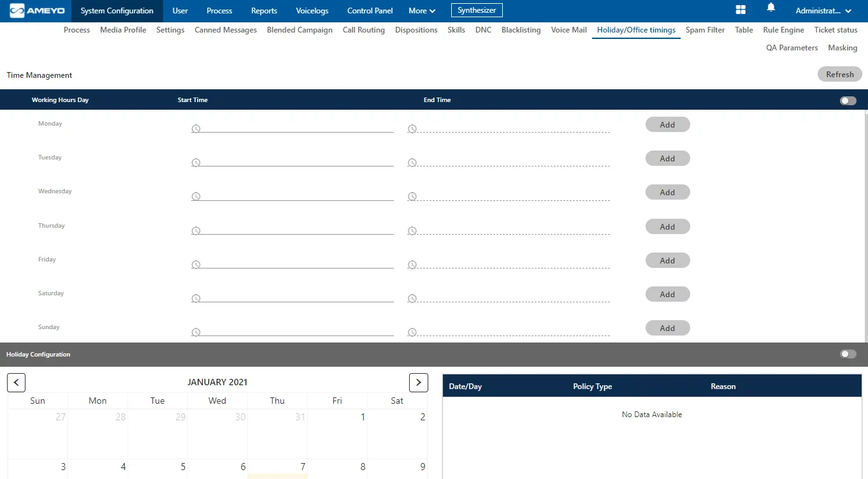Open the apps grid icon

[741, 10]
